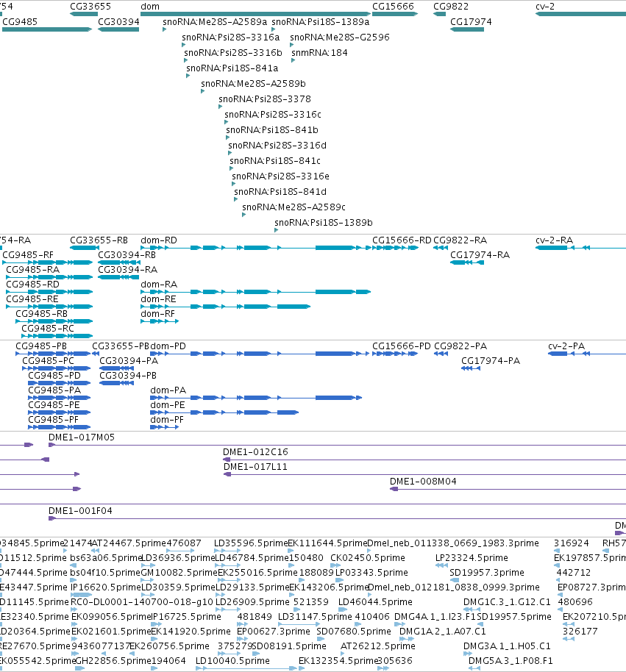Select the CG17974-RA transcript
Viewport: 626px width, 672px height.
[467, 262]
